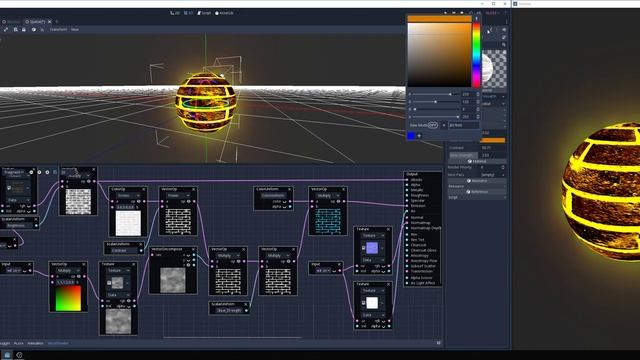This screenshot has height=360, width=640.
Task: Click the Brightness uniform name field
Action: pos(17,225)
